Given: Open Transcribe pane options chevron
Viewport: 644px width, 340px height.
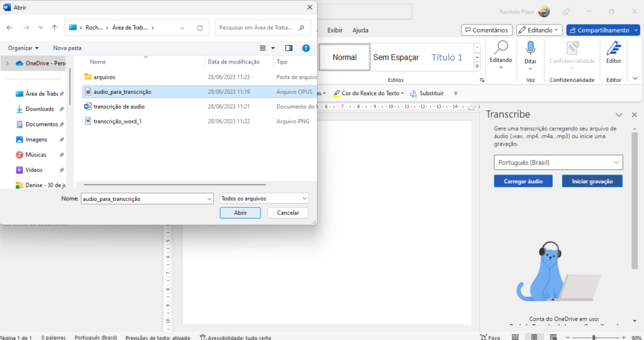Looking at the screenshot, I should point(619,115).
